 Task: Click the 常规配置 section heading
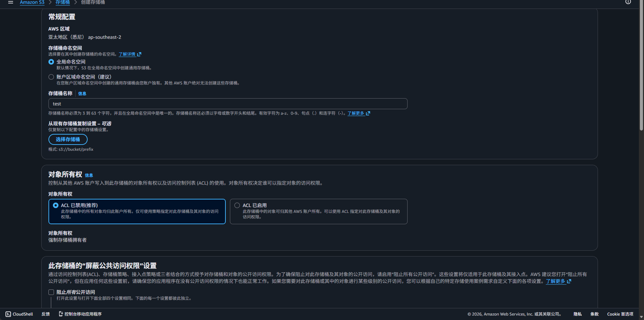coord(62,17)
